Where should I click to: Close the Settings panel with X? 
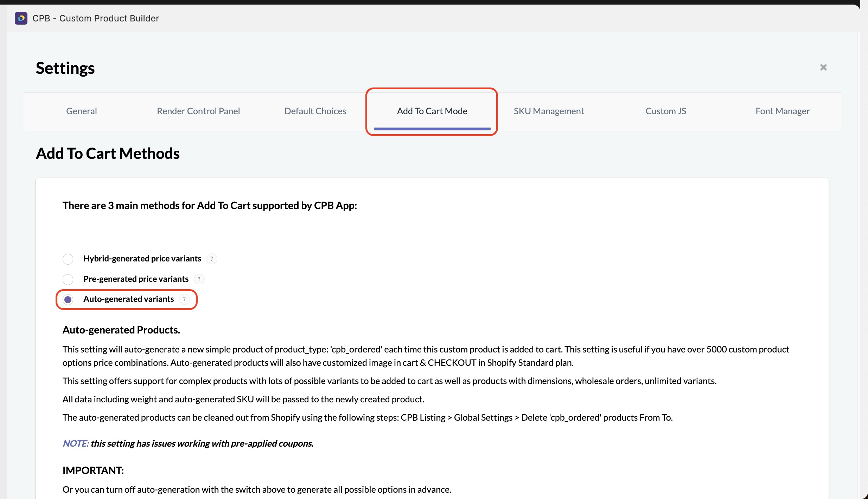(x=823, y=67)
